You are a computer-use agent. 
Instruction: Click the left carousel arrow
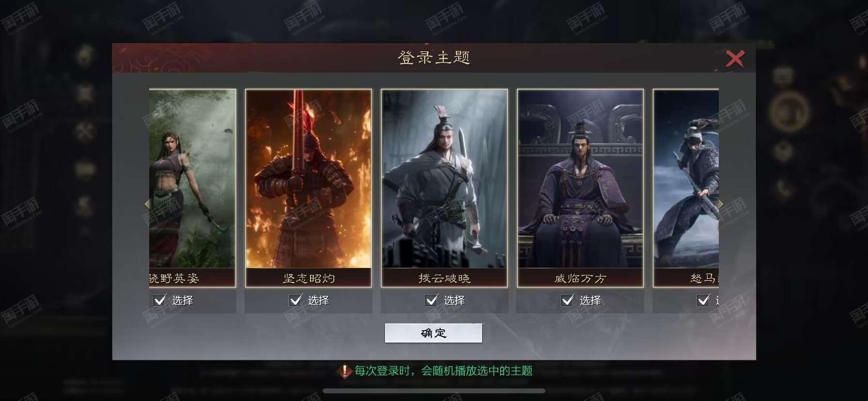pyautogui.click(x=147, y=204)
